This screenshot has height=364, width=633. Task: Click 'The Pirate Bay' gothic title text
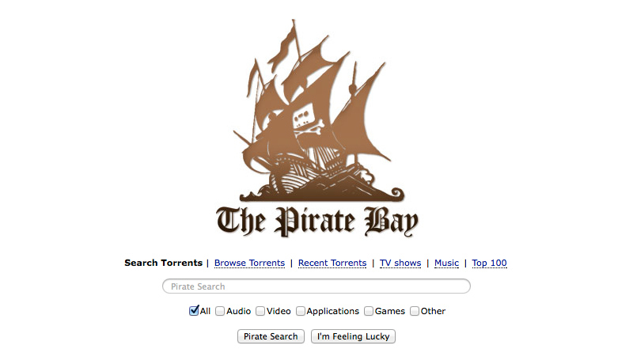(x=317, y=221)
